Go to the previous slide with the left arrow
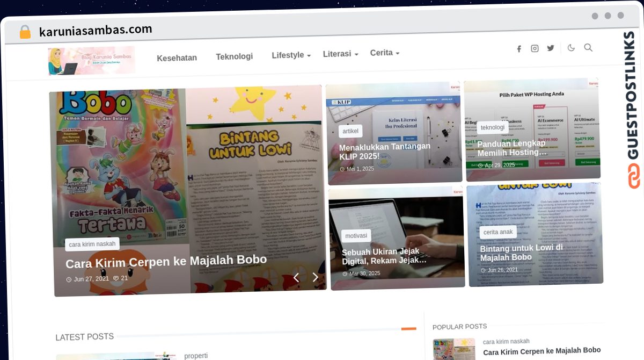This screenshot has height=360, width=644. (296, 277)
